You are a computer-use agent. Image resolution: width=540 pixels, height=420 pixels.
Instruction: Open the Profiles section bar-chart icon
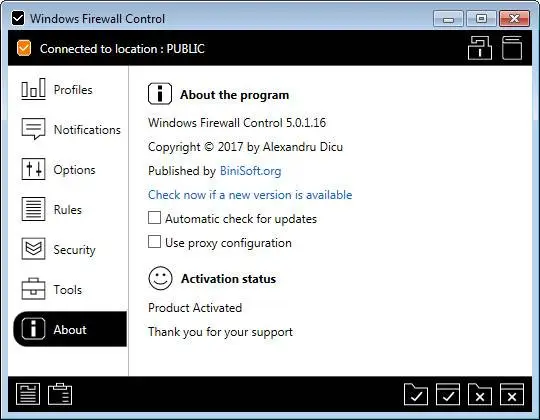33,89
